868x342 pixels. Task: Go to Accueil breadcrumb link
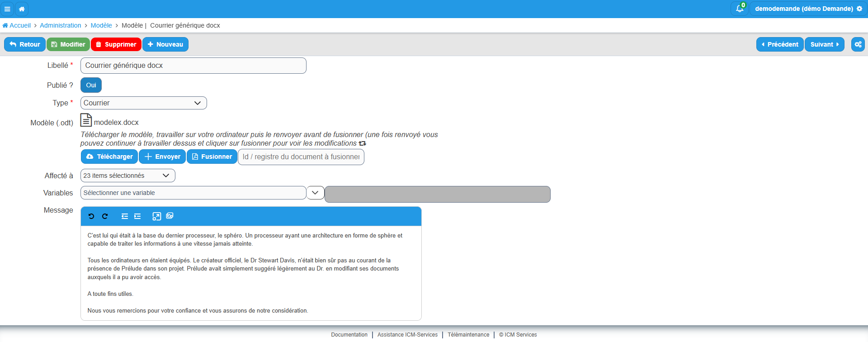[17, 25]
